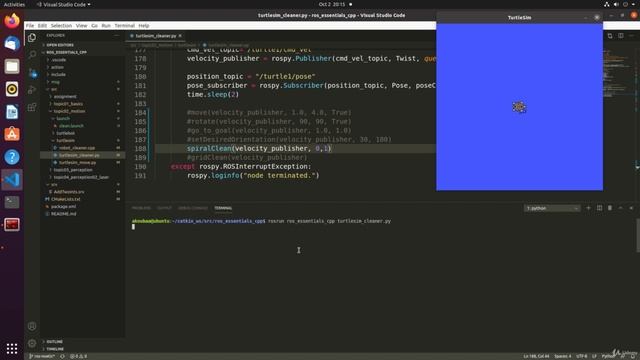Expand the include folder
640x360 pixels.
pyautogui.click(x=58, y=74)
